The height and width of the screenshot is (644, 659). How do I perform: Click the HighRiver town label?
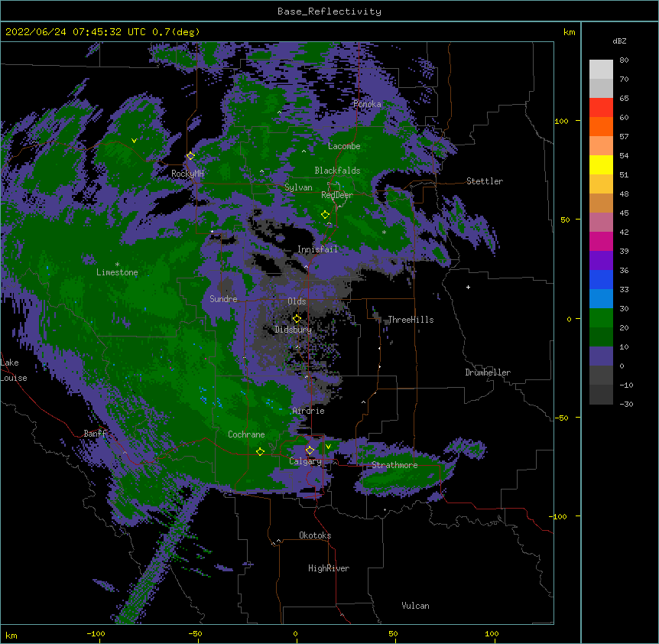coord(329,568)
